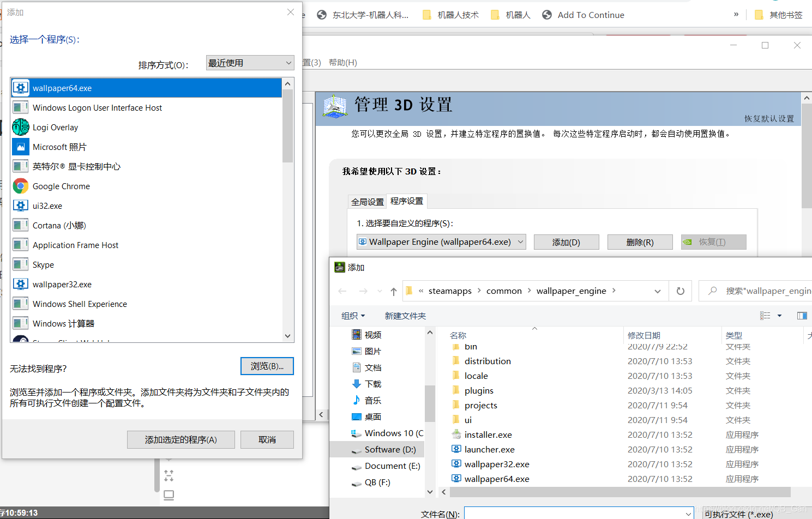Click wallpaper32.exe icon in program list
Image resolution: width=812 pixels, height=519 pixels.
21,284
